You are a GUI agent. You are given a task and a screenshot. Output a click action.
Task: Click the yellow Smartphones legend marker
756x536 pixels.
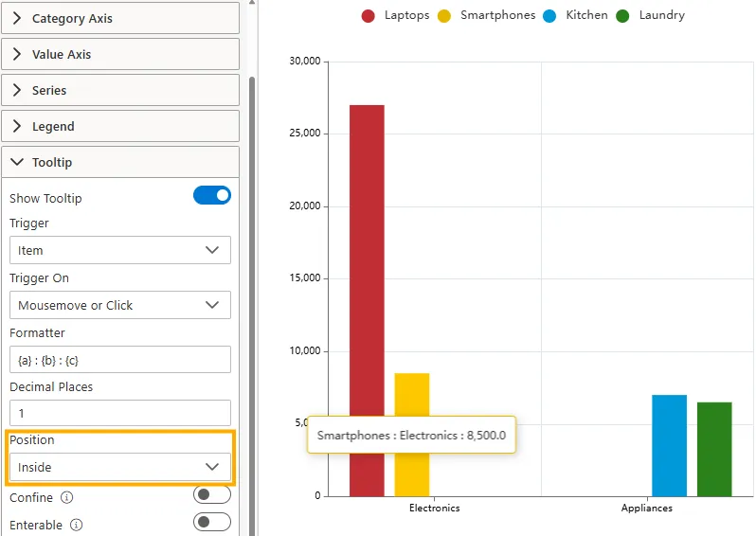(x=444, y=16)
